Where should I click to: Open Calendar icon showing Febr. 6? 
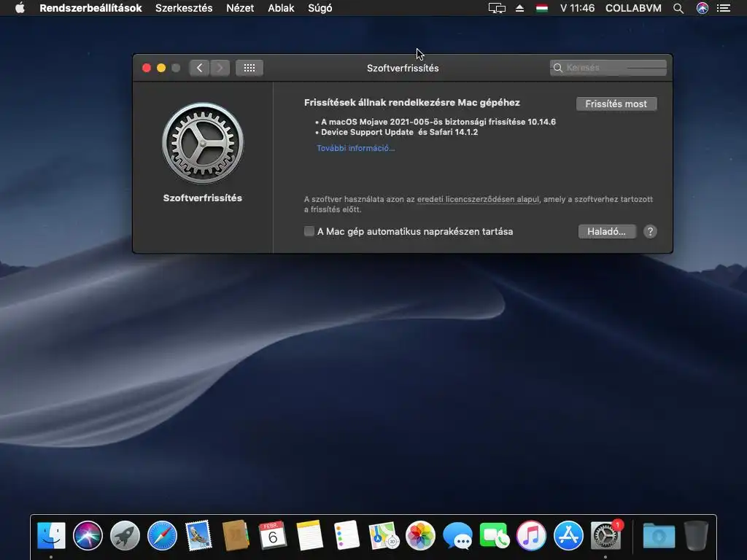click(273, 536)
